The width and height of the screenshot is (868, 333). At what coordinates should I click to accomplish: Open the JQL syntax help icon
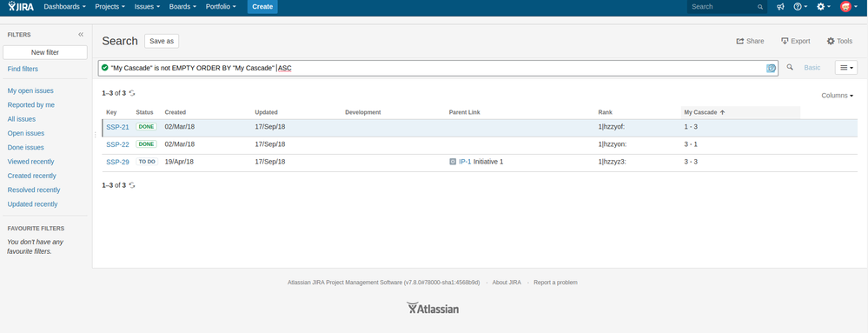[772, 68]
